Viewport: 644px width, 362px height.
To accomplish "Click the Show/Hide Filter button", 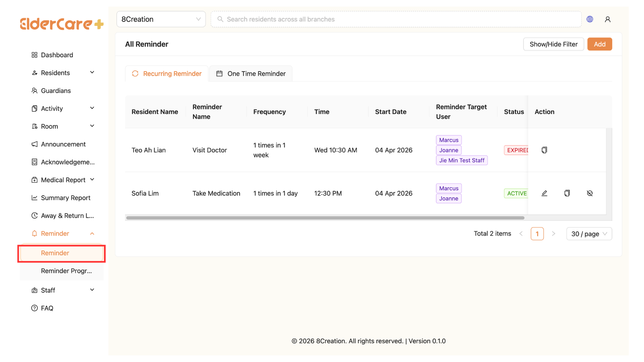I will (553, 44).
